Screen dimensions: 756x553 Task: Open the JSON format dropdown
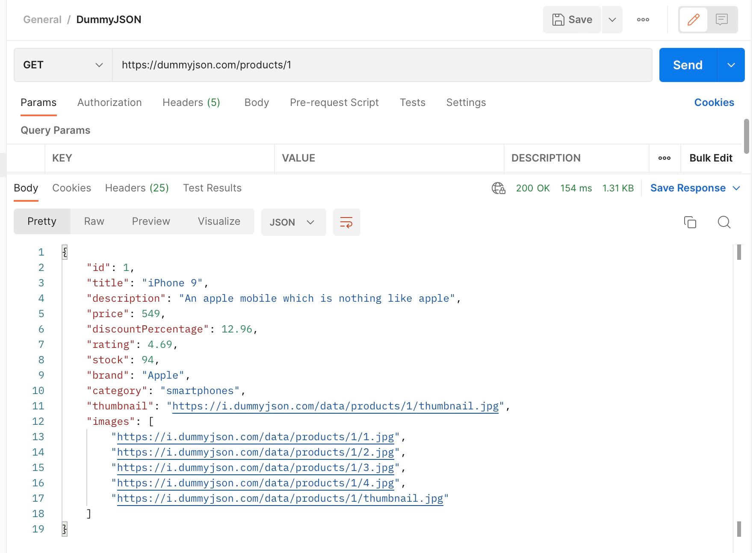tap(293, 222)
